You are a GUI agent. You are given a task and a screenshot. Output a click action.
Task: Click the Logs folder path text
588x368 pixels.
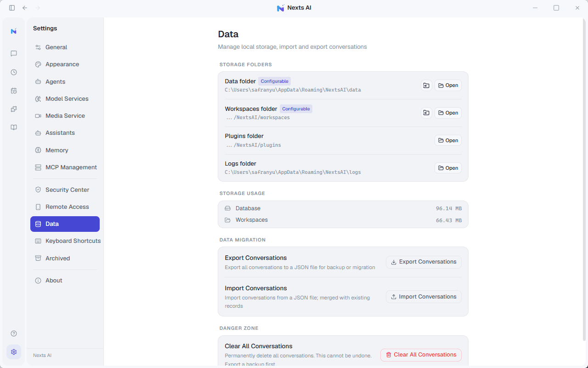293,172
